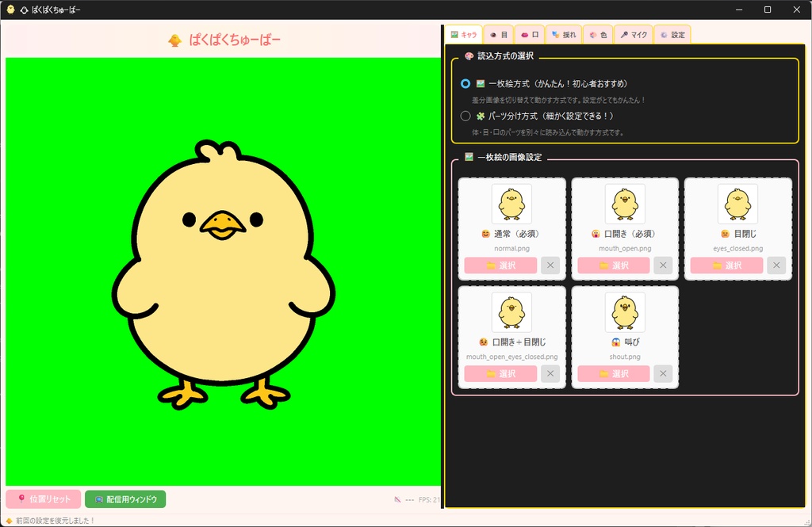Click the 叫び label text
Viewport: 812px width, 527px height.
(x=632, y=342)
